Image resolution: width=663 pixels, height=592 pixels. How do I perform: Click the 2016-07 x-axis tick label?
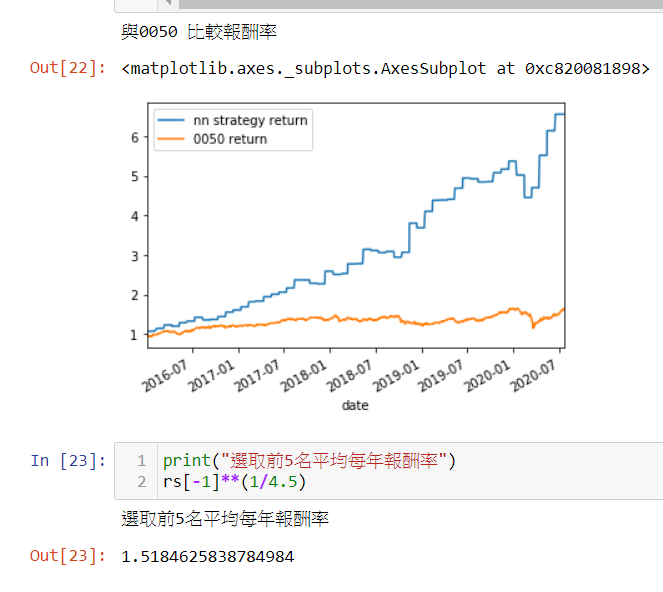pyautogui.click(x=164, y=375)
